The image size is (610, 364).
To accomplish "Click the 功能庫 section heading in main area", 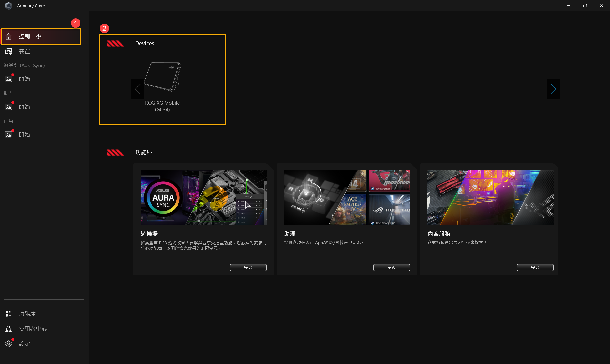I will [144, 152].
